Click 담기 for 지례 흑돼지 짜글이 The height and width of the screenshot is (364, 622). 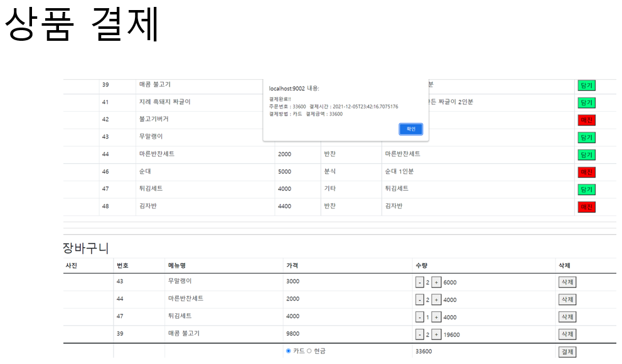tap(586, 101)
